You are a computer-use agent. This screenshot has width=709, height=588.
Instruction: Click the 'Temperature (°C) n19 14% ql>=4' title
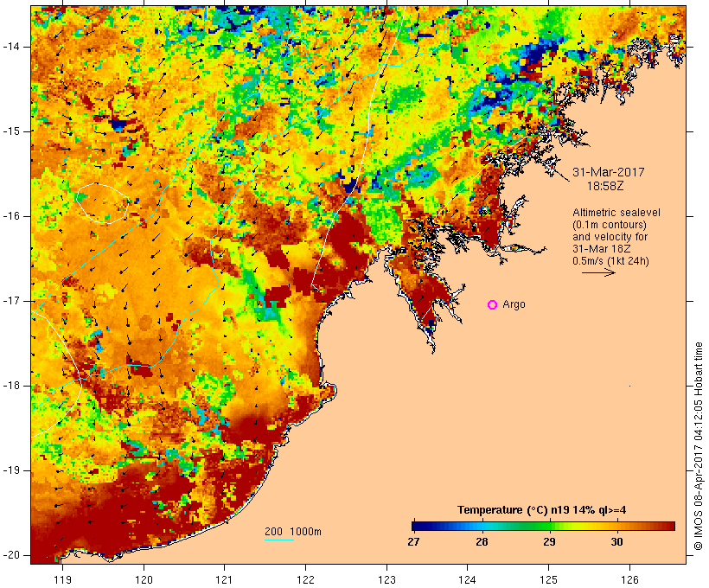coord(542,510)
